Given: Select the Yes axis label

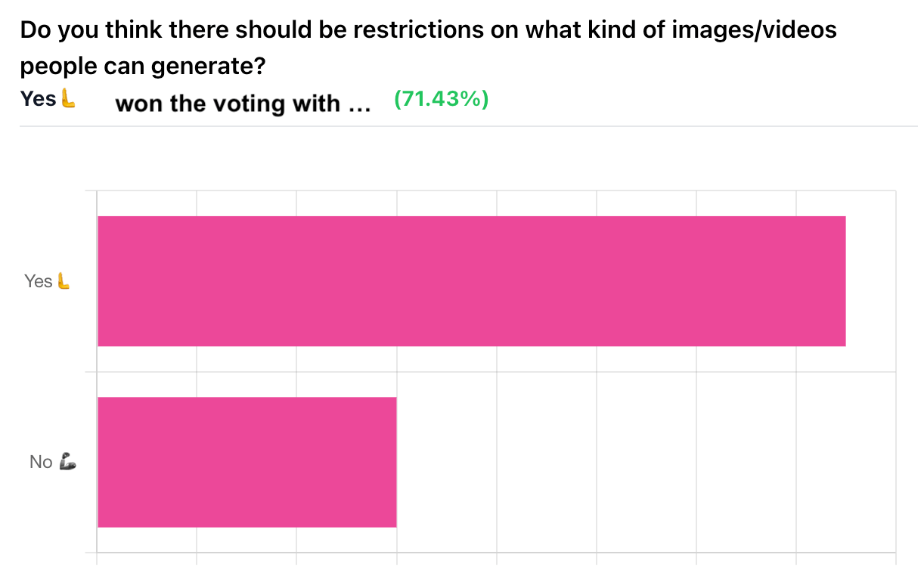Looking at the screenshot, I should pyautogui.click(x=39, y=281).
